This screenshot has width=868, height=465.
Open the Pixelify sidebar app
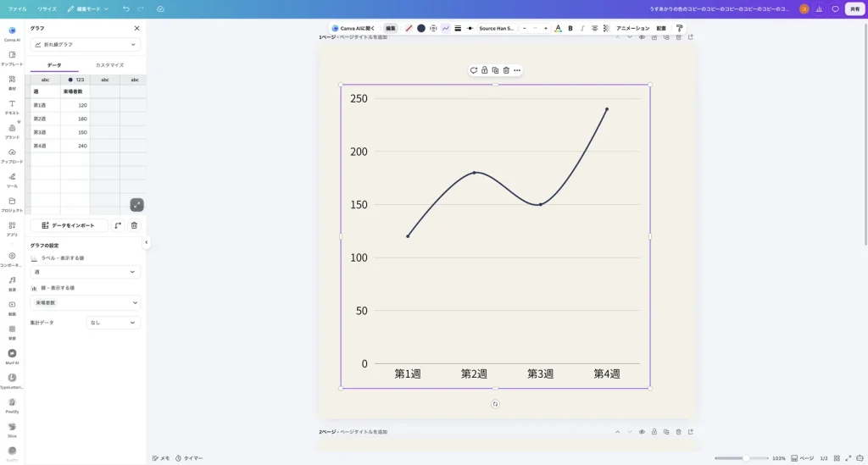[x=12, y=405]
